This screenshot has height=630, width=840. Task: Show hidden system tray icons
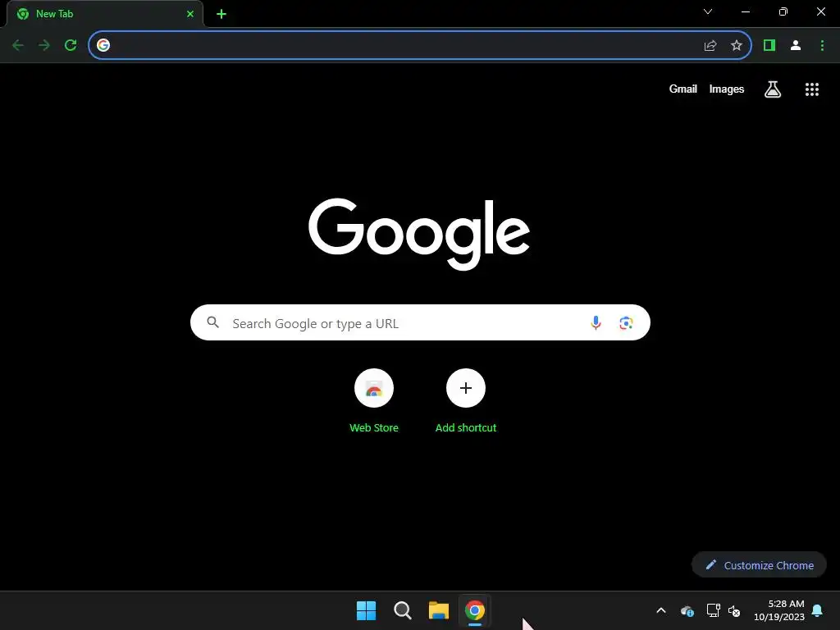(661, 610)
